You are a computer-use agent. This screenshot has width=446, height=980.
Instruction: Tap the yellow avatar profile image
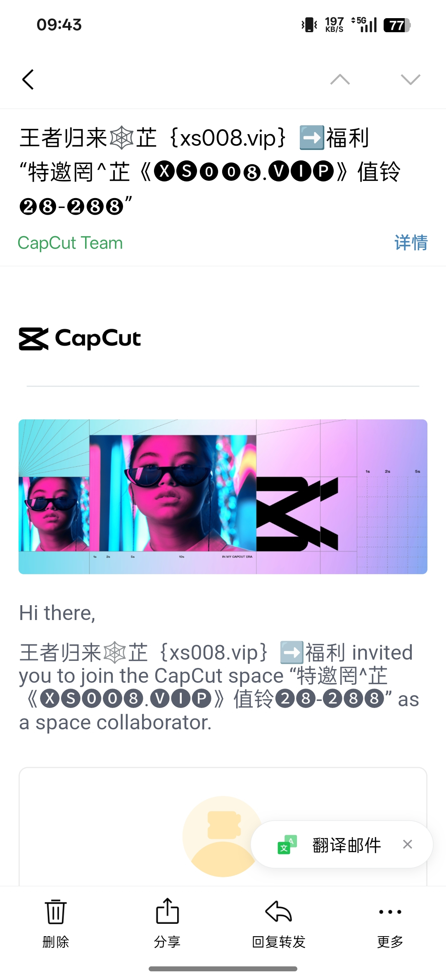(223, 836)
